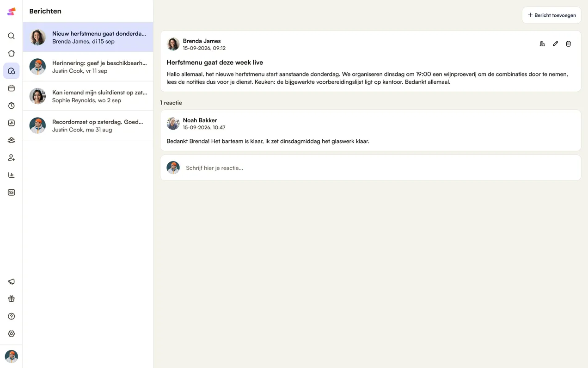Open the team members group icon
Image resolution: width=588 pixels, height=368 pixels.
pos(12,140)
